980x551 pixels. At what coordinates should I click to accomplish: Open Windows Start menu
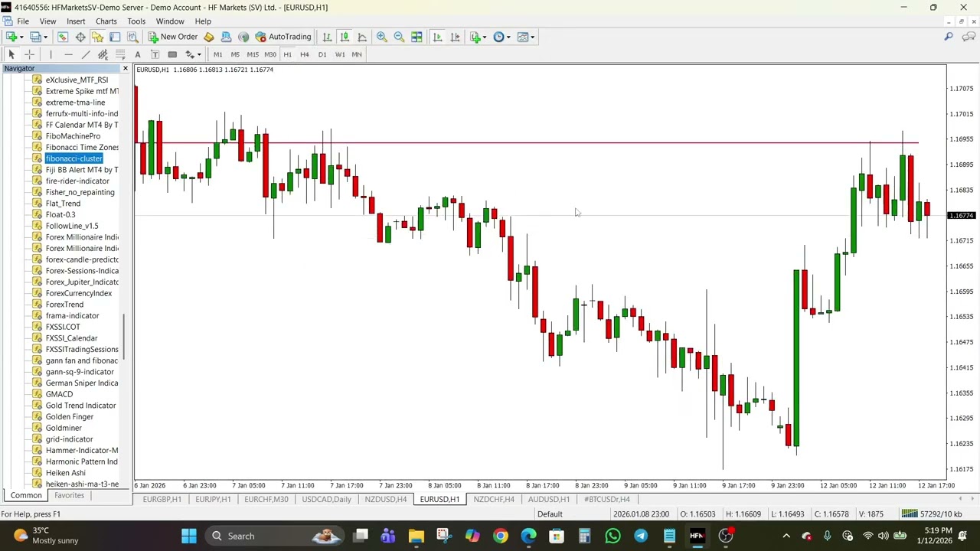(x=188, y=536)
